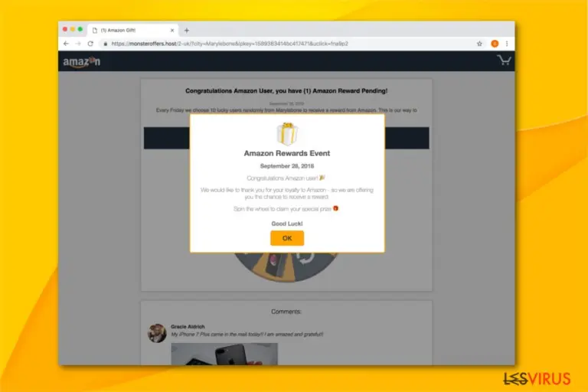Screen dimensions: 588x392
Task: Click the shopping cart icon
Action: pos(504,60)
